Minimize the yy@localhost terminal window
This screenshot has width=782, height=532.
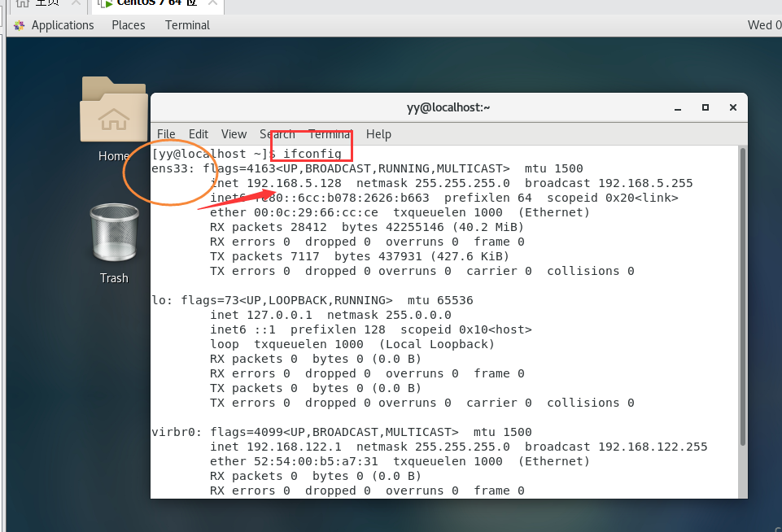pyautogui.click(x=678, y=107)
